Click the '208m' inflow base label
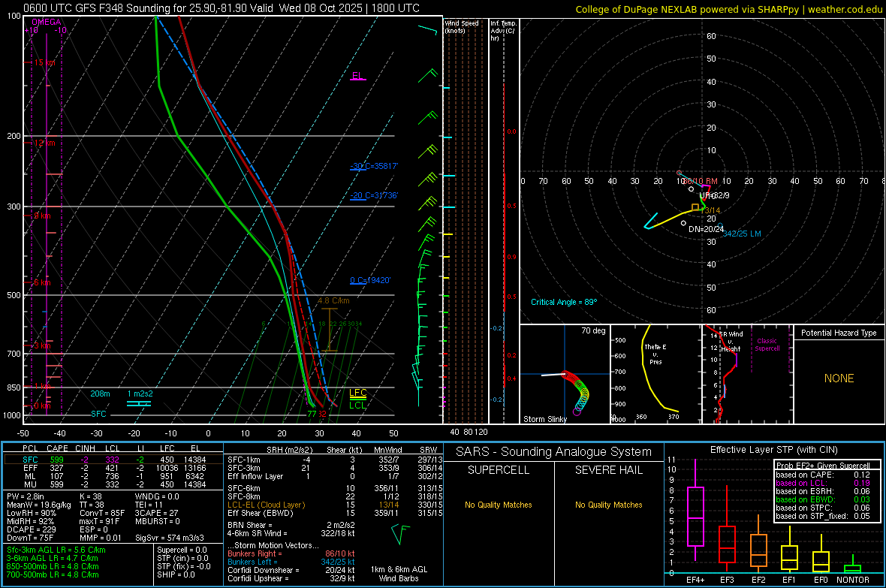The height and width of the screenshot is (588, 886). pos(100,394)
